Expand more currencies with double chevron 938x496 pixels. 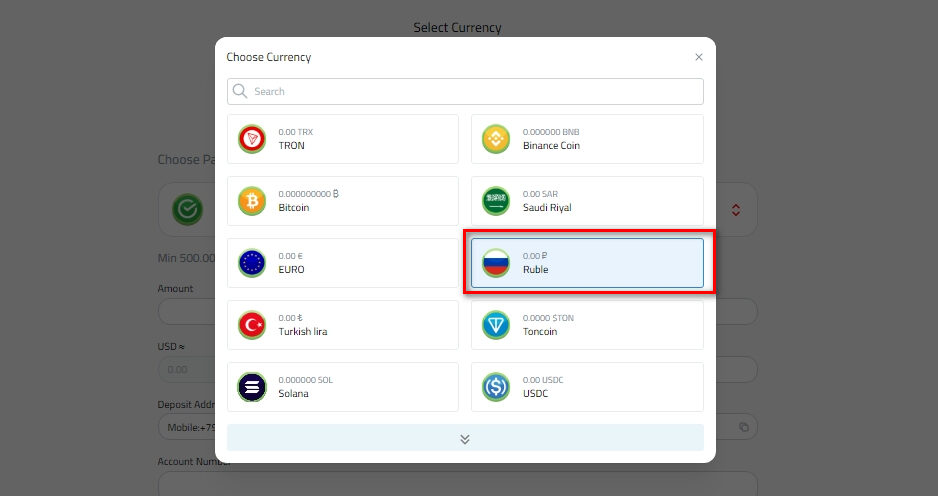click(465, 439)
